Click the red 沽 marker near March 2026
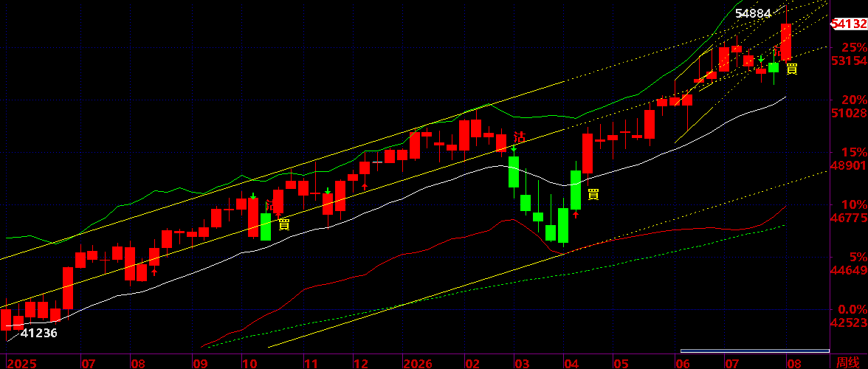 point(520,137)
